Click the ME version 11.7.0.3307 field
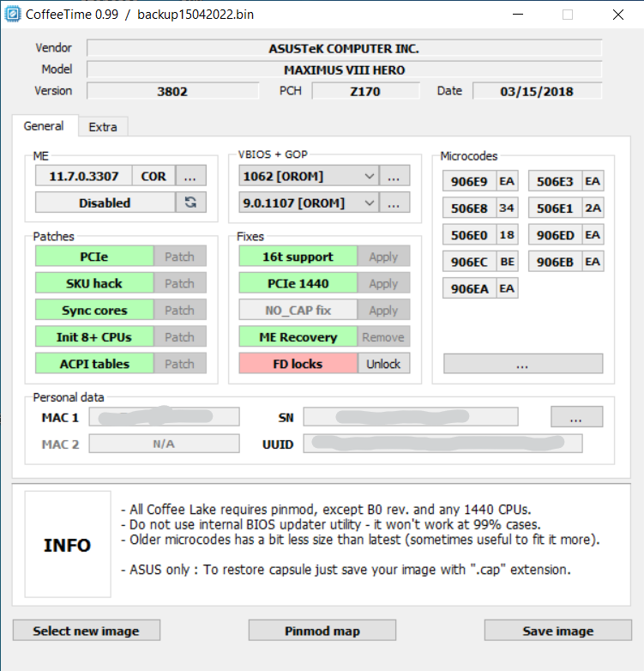The height and width of the screenshot is (671, 644). coord(84,176)
